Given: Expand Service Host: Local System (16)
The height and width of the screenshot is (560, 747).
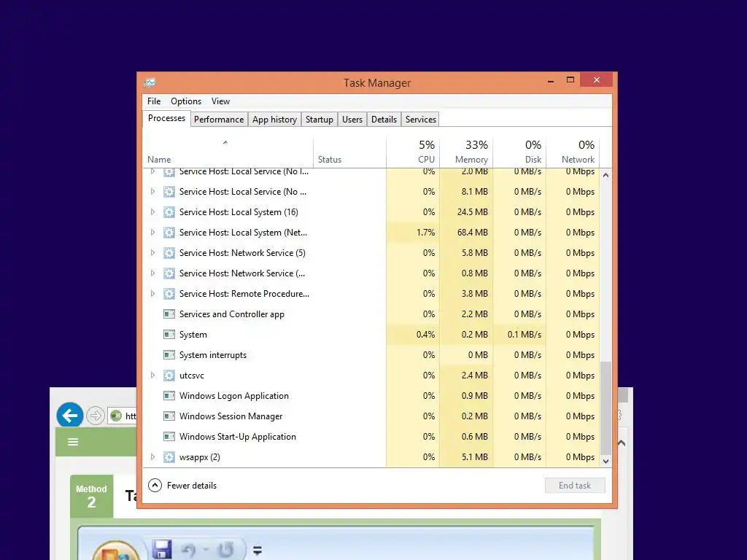Looking at the screenshot, I should point(152,212).
